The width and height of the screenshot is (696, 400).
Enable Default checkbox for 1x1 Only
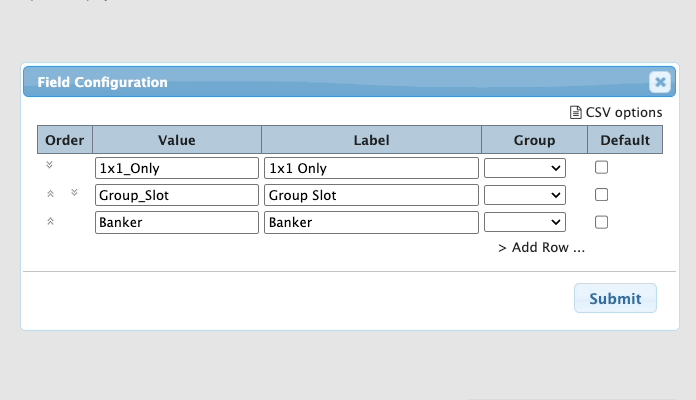[601, 168]
